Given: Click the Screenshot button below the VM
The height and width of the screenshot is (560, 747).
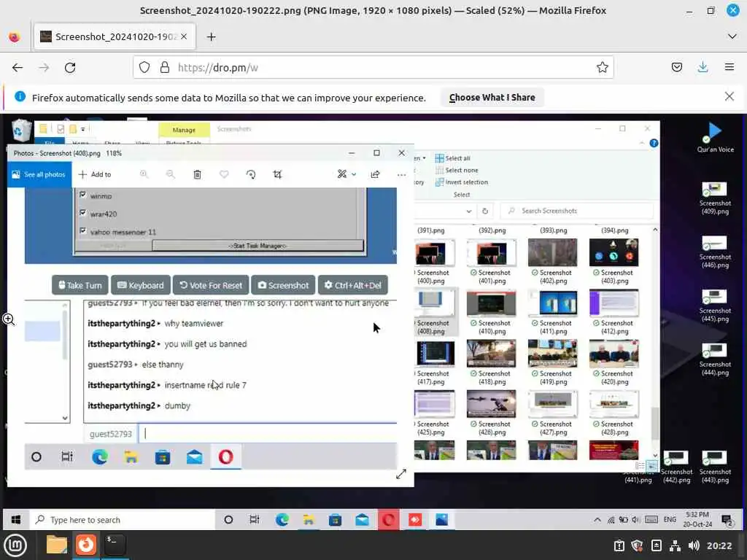Looking at the screenshot, I should pyautogui.click(x=283, y=285).
